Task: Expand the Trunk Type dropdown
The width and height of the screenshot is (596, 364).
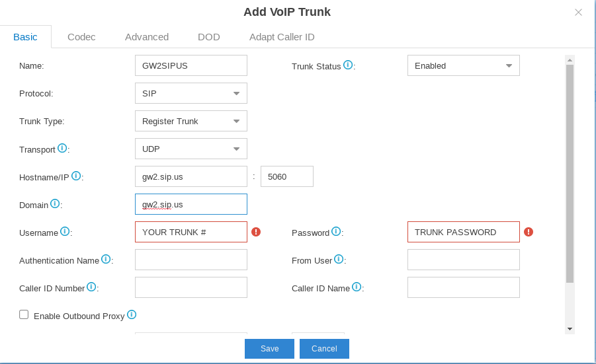Action: tap(191, 121)
